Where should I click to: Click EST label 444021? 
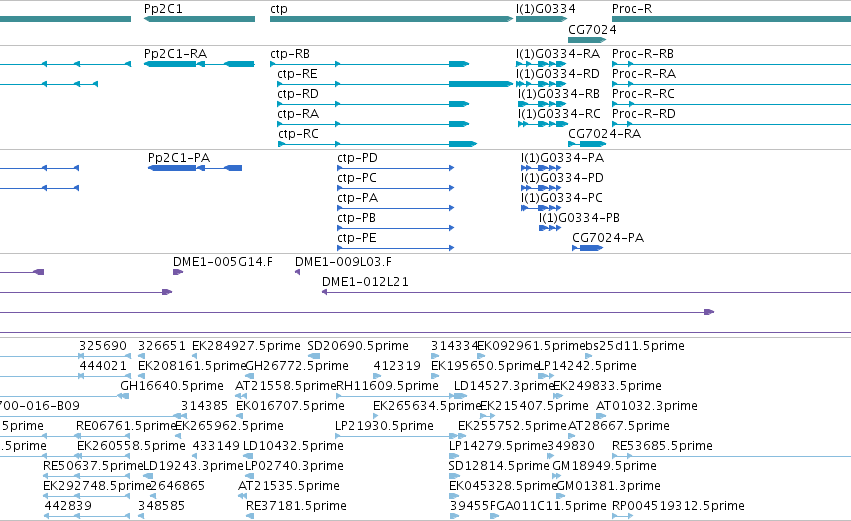coord(103,366)
